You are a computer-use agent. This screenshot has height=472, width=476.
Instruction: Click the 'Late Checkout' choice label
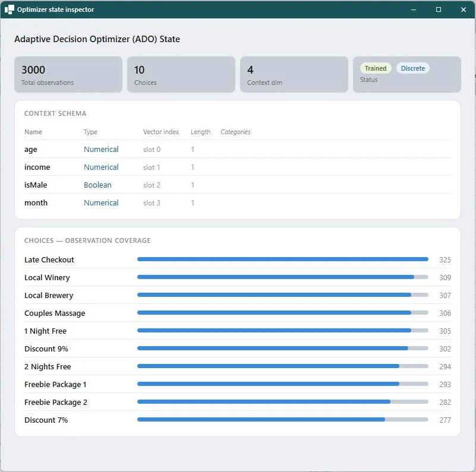click(x=49, y=259)
